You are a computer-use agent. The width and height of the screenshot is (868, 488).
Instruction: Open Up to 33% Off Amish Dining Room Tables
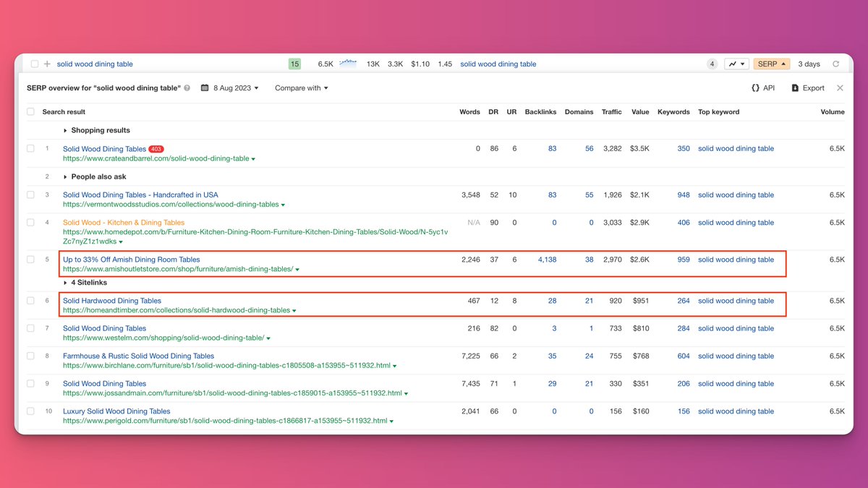click(x=131, y=260)
